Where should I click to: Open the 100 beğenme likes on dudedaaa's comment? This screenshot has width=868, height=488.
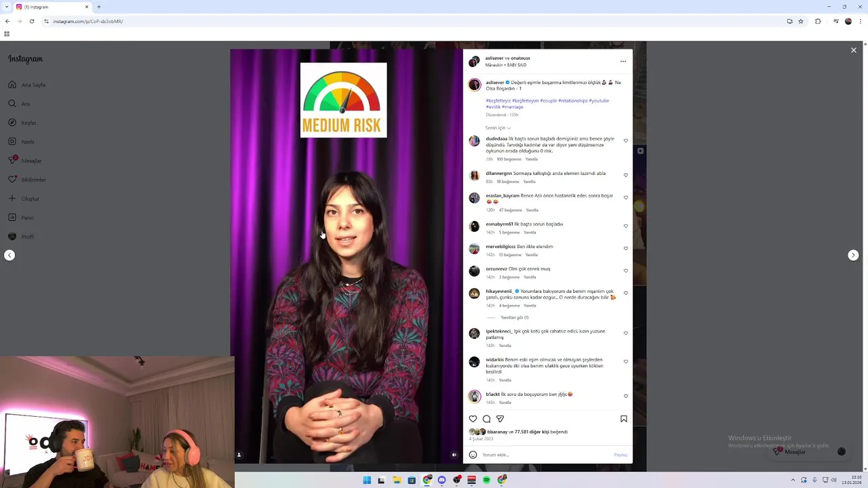(x=509, y=159)
